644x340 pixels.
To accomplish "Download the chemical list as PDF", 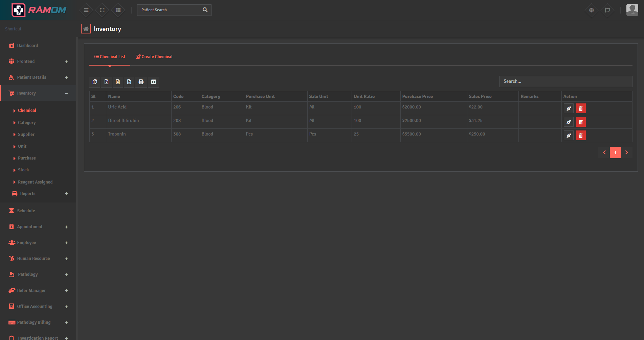I will (x=129, y=82).
